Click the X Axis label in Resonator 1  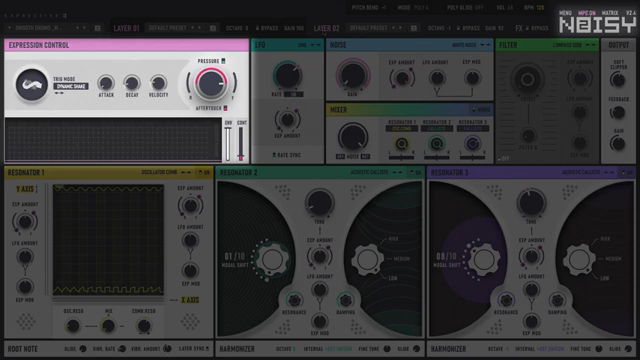[x=190, y=300]
